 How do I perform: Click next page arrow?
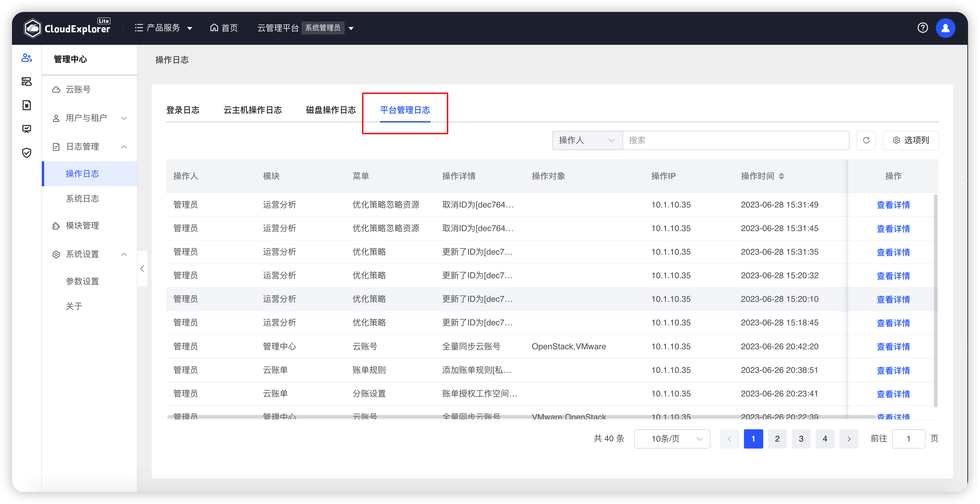click(849, 439)
